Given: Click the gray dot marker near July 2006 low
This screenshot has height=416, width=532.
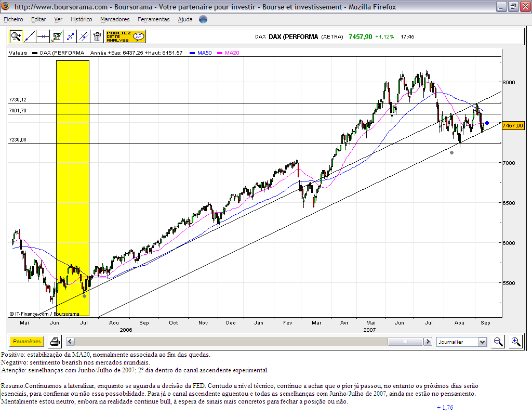Looking at the screenshot, I should (85, 296).
